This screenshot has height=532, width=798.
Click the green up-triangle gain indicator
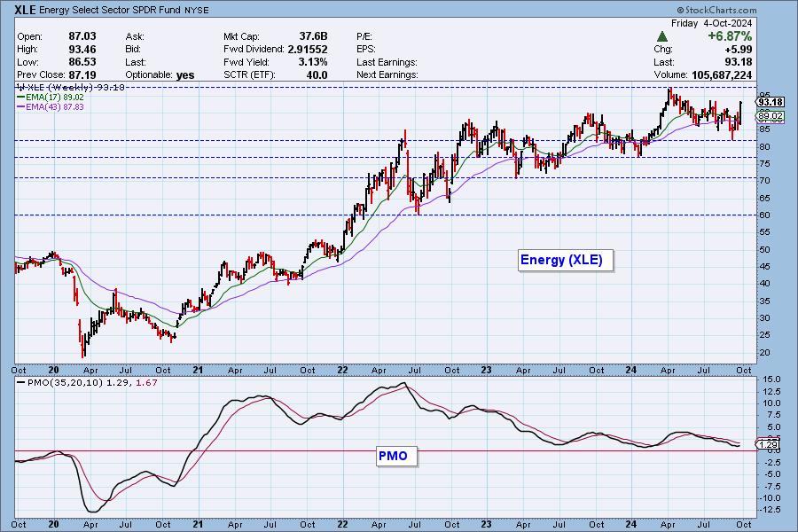click(x=662, y=36)
